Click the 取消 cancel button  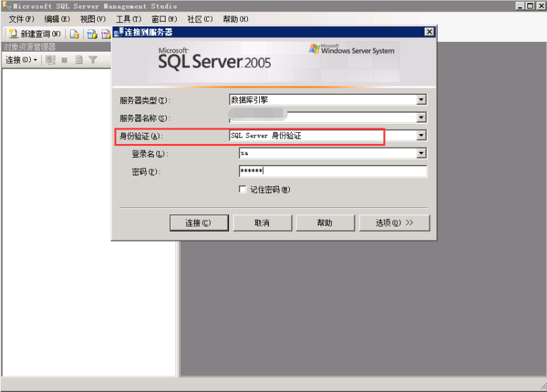point(262,223)
